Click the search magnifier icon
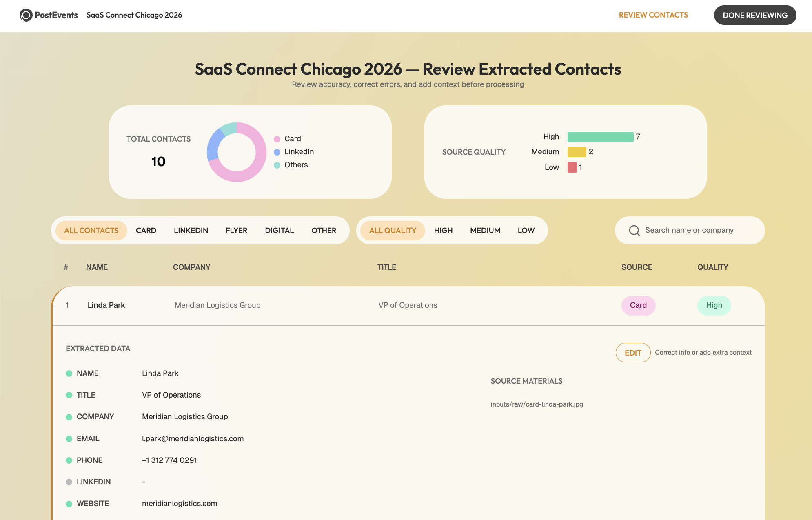The height and width of the screenshot is (520, 812). [x=634, y=231]
